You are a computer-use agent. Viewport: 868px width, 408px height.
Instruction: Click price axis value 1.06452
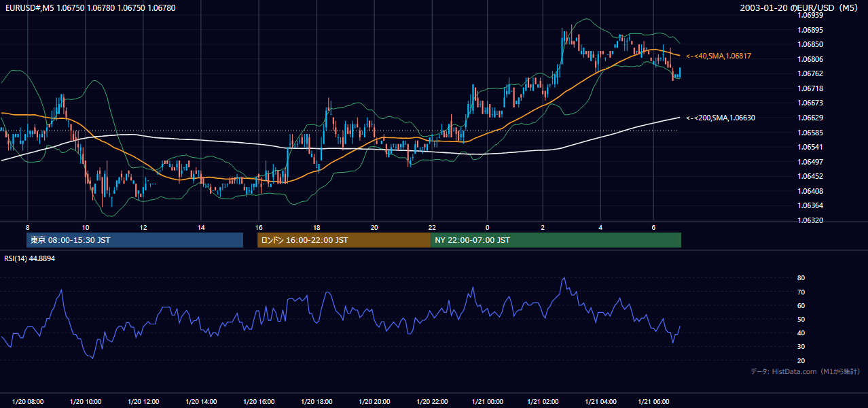click(x=811, y=176)
